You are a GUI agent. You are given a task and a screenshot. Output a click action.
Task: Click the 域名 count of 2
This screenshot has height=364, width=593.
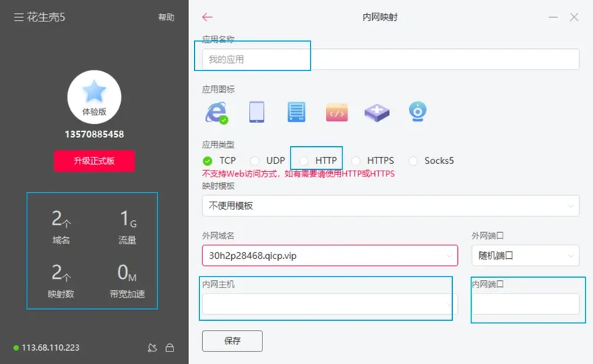[61, 227]
